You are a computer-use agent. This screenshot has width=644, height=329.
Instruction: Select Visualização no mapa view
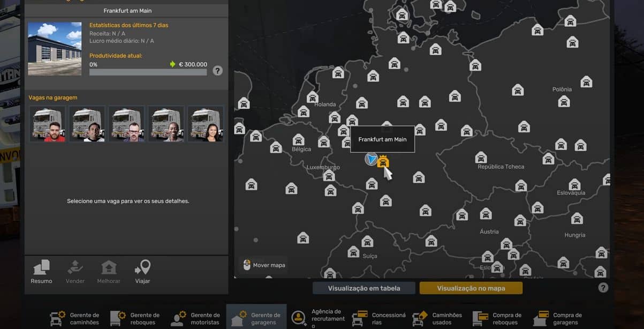[471, 288]
